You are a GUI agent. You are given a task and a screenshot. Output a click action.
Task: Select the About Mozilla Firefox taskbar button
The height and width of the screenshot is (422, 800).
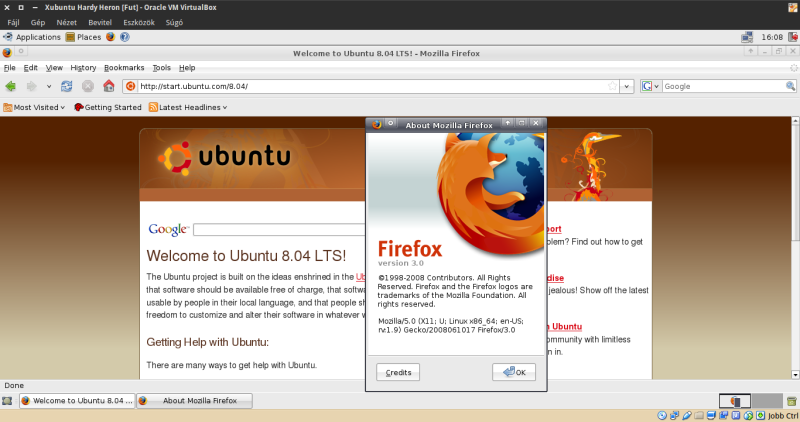point(194,401)
